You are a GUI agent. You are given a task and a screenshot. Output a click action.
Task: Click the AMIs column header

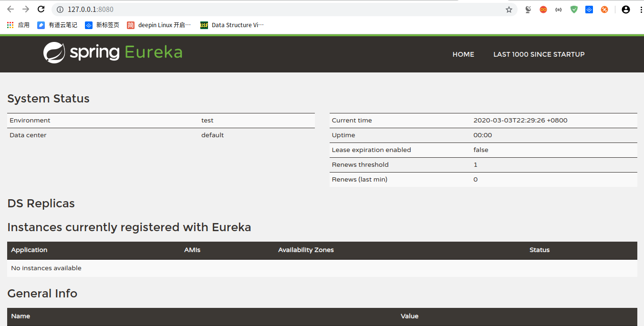[x=192, y=250]
